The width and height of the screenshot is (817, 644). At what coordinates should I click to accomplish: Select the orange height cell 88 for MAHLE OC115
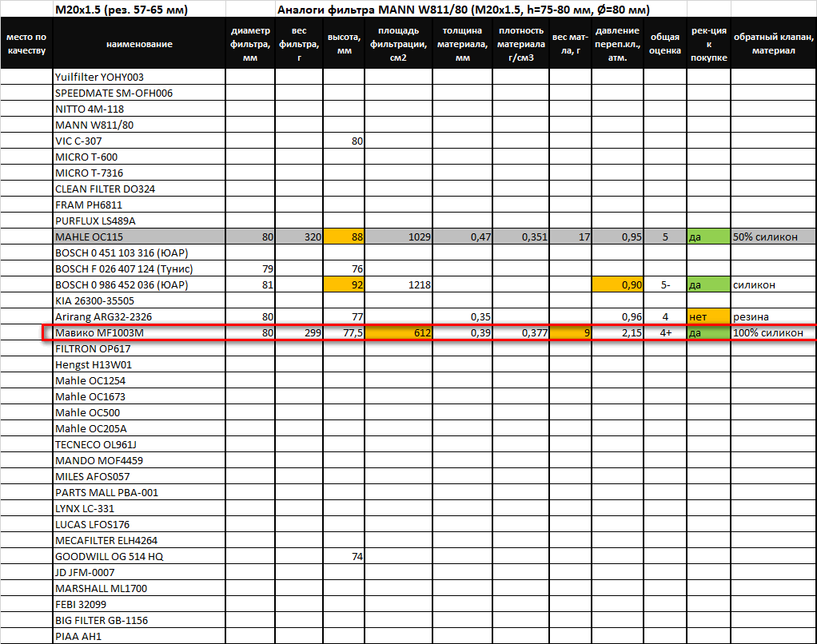point(344,237)
